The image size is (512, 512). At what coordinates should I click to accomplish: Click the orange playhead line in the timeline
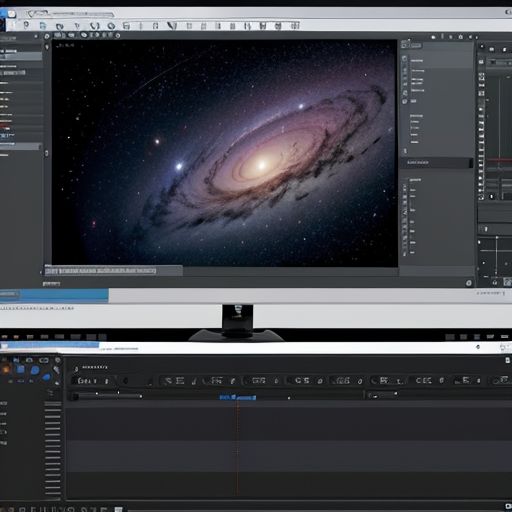tap(237, 448)
